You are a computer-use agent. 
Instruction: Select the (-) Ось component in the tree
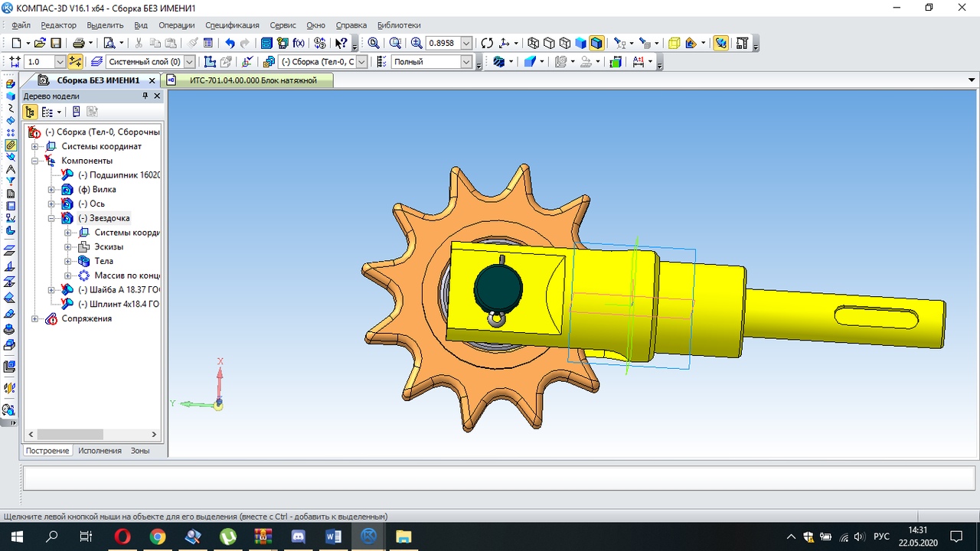[x=91, y=204]
